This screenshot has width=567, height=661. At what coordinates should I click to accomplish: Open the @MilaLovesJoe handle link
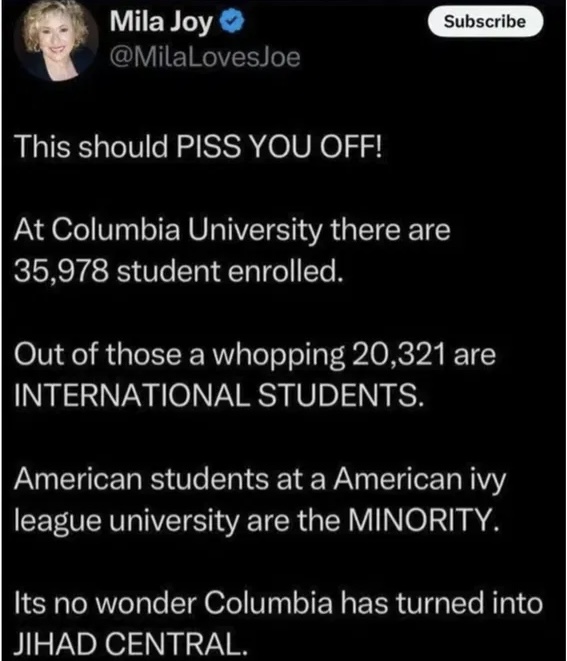pyautogui.click(x=205, y=57)
